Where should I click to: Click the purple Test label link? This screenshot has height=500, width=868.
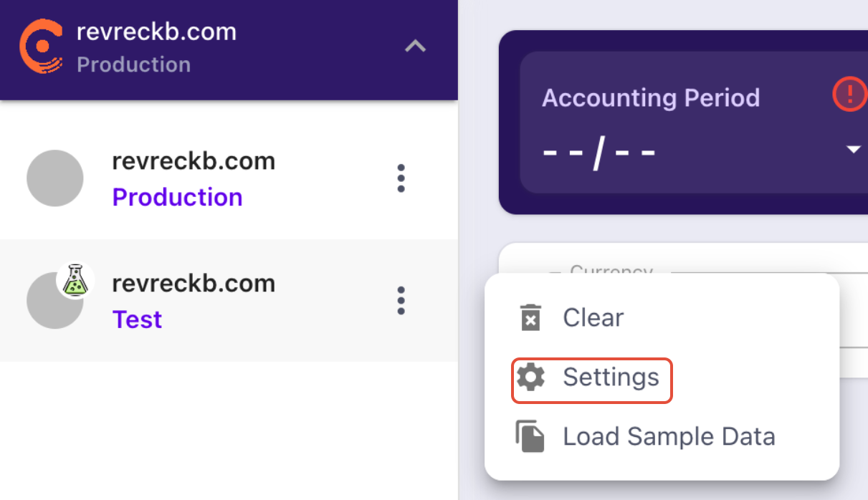click(x=137, y=319)
